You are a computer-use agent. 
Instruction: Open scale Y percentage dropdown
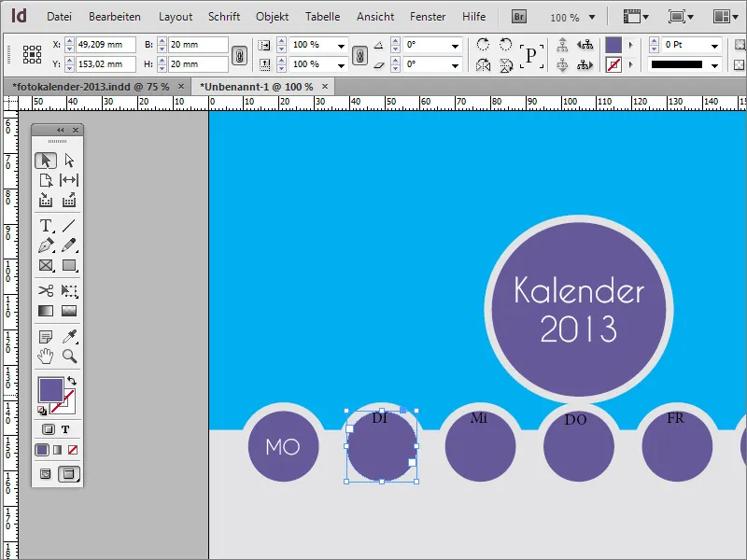pos(341,65)
